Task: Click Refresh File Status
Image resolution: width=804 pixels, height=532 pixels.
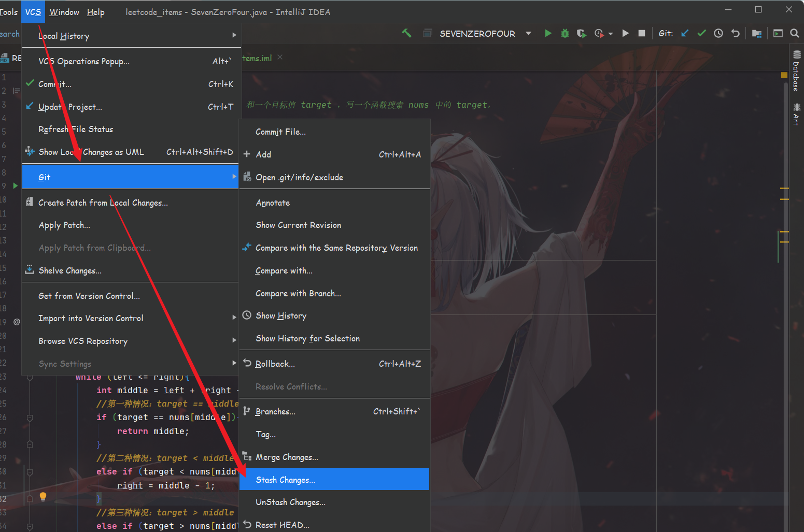Action: pos(130,129)
